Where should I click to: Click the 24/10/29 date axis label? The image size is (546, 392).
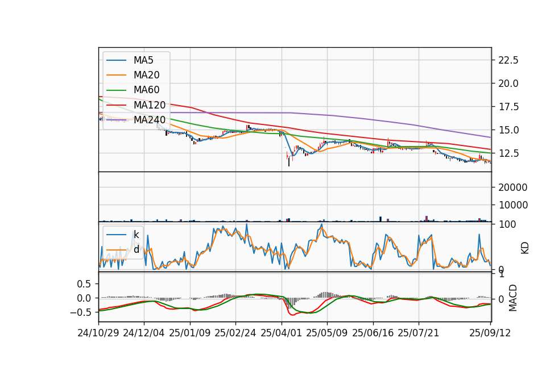98,333
